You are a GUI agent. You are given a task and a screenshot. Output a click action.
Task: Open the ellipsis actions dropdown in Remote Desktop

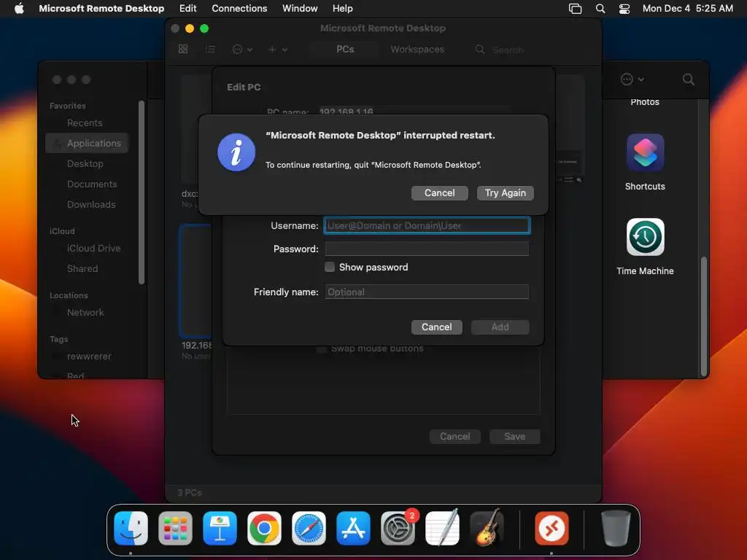[242, 49]
